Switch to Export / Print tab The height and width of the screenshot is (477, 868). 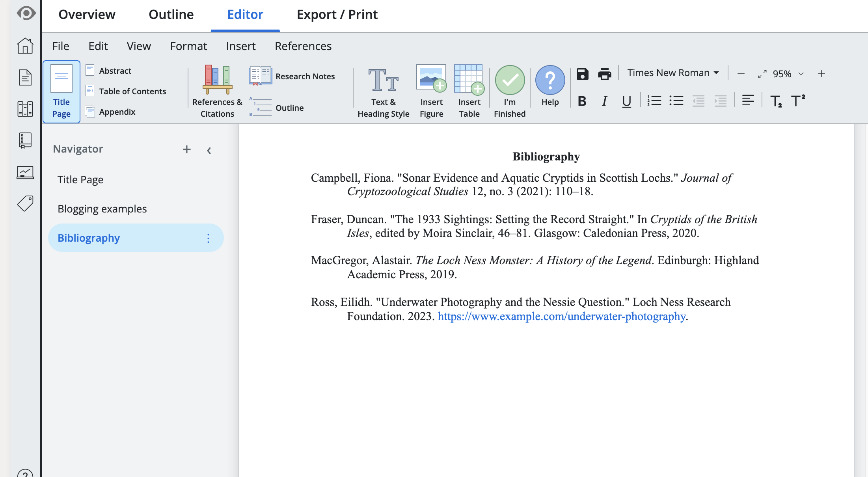337,15
